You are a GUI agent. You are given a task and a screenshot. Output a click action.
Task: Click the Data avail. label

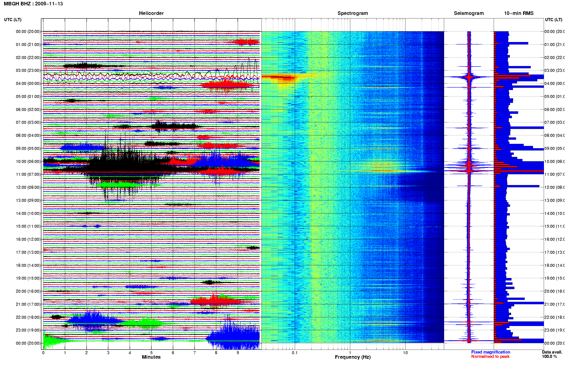pos(552,352)
